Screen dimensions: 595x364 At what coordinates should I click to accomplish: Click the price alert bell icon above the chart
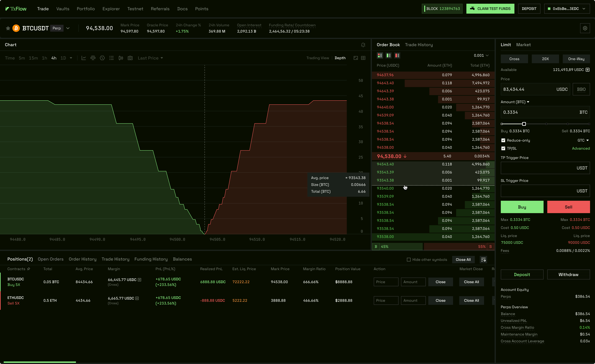(363, 45)
